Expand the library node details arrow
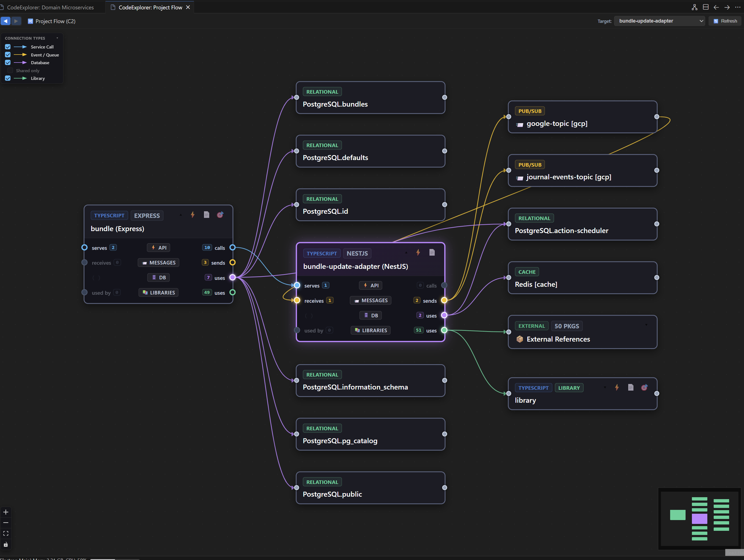 [x=605, y=388]
